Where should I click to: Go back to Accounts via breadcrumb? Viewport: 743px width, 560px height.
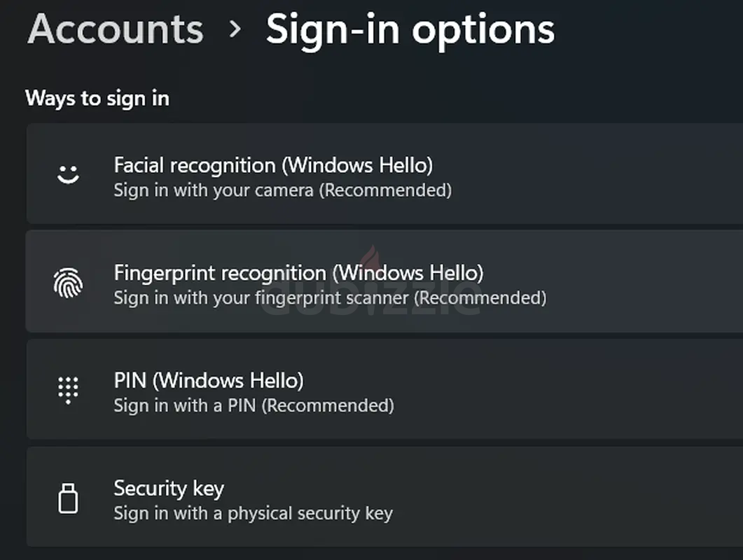tap(115, 29)
